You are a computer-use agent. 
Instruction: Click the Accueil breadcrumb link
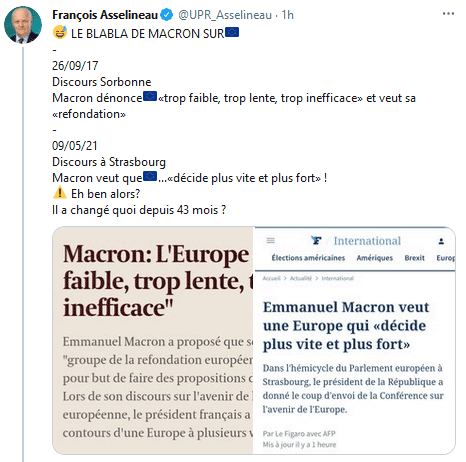pyautogui.click(x=271, y=278)
